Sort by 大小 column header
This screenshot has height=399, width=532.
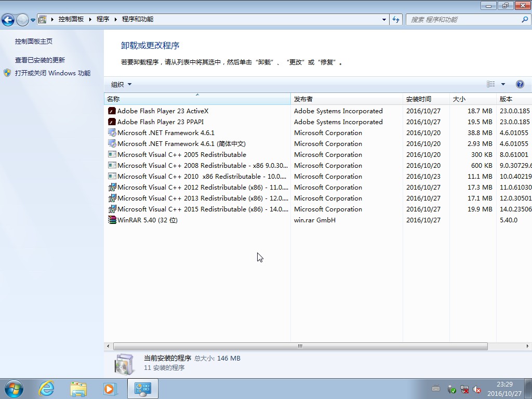[x=473, y=99]
